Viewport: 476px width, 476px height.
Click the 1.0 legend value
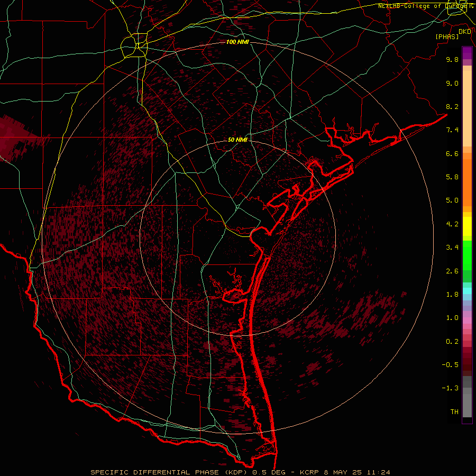tap(452, 318)
